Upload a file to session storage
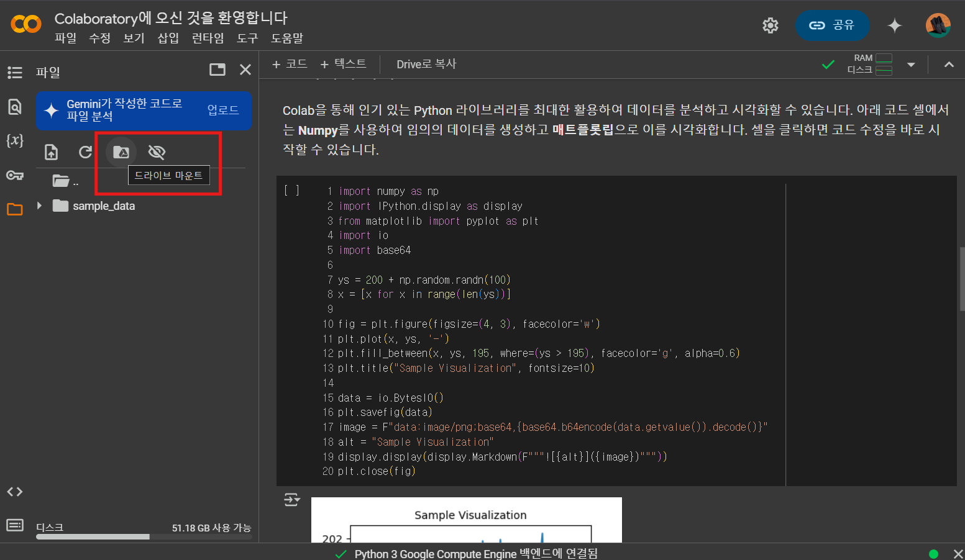Screen dimensions: 965x560 click(x=52, y=152)
